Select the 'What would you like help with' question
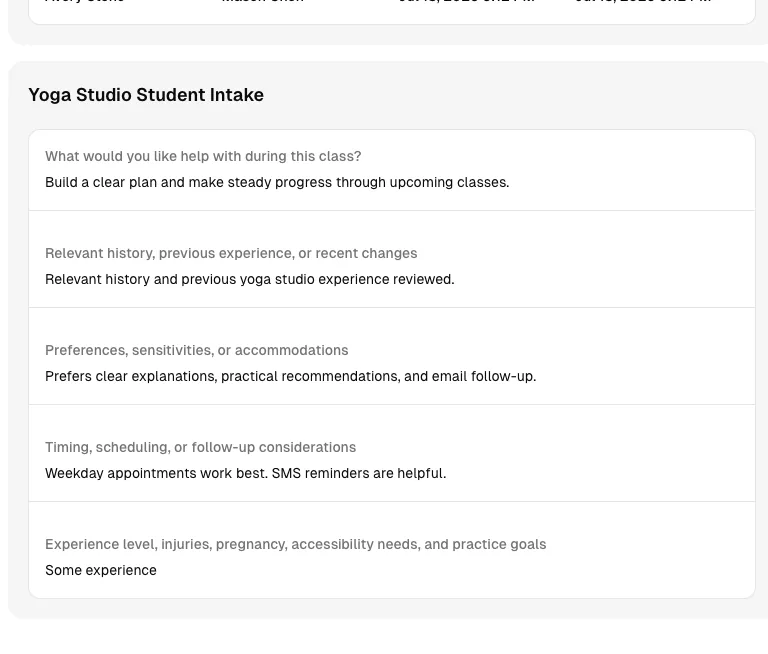 (203, 156)
